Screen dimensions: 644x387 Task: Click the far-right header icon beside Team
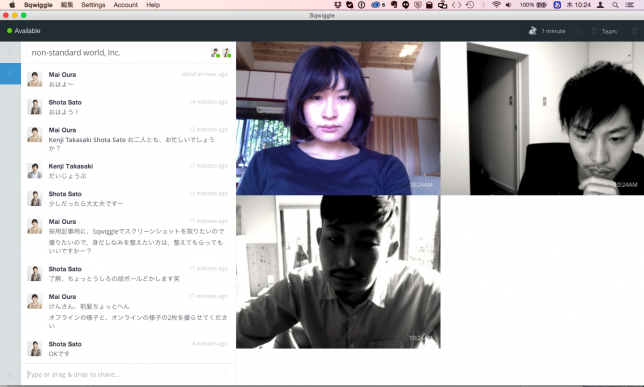(x=635, y=31)
